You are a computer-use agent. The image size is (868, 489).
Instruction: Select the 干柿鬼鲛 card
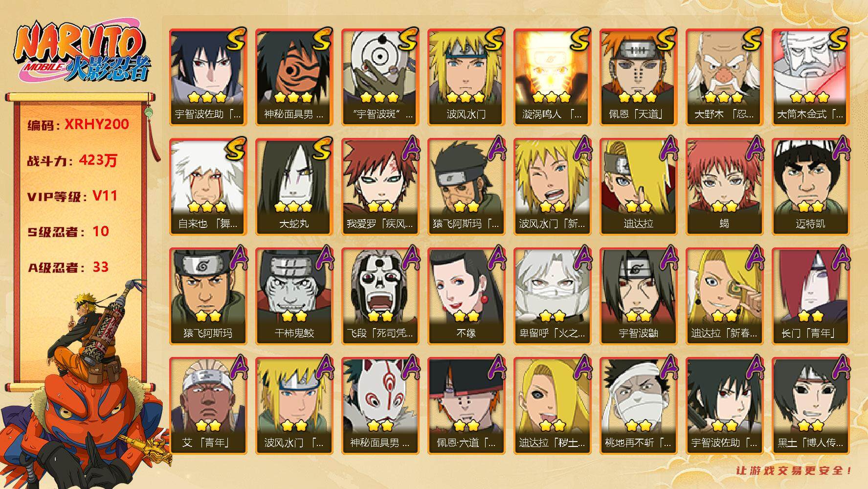(x=294, y=296)
